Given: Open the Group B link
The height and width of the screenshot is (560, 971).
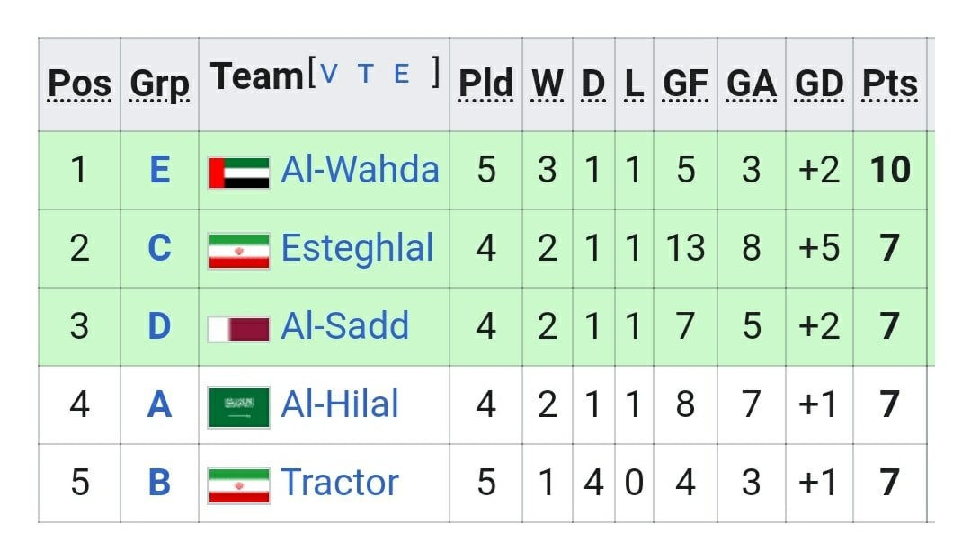Looking at the screenshot, I should [x=160, y=482].
